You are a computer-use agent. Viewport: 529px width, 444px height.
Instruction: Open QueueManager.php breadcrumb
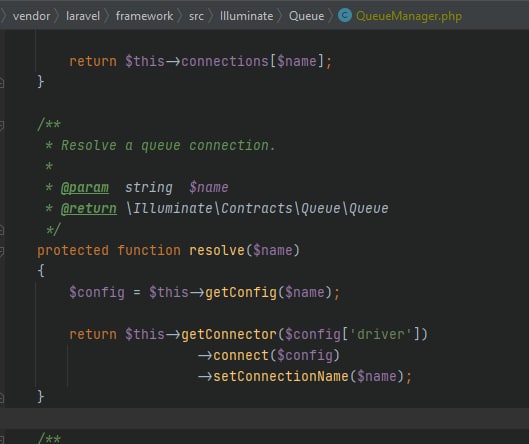(409, 16)
